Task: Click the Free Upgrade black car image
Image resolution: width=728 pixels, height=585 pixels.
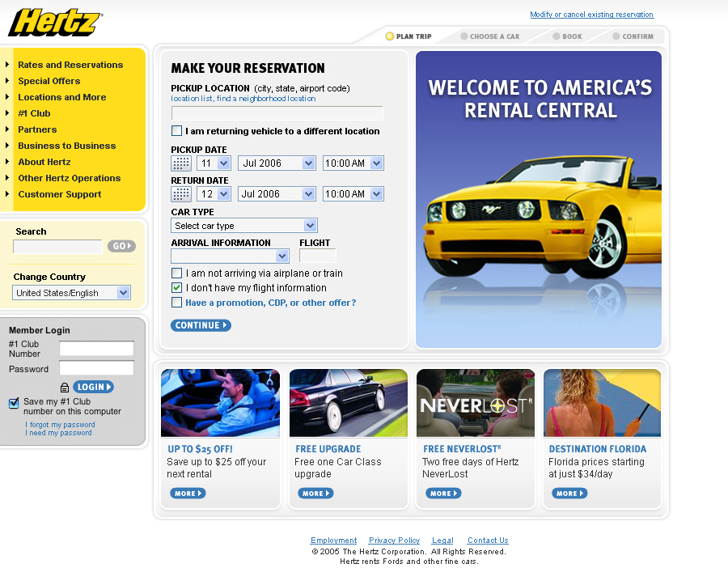Action: 349,403
